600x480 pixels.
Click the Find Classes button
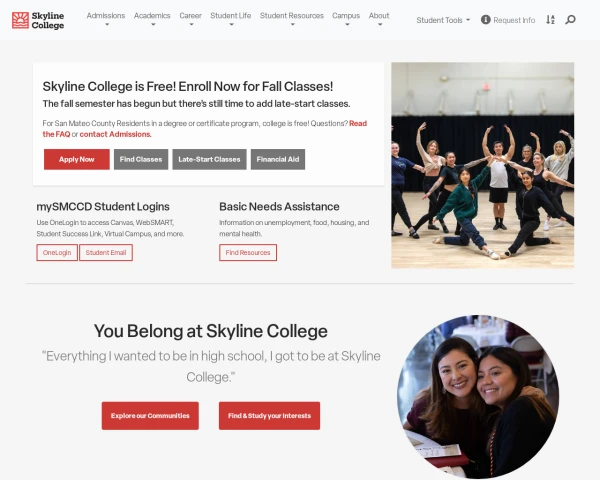pos(141,159)
